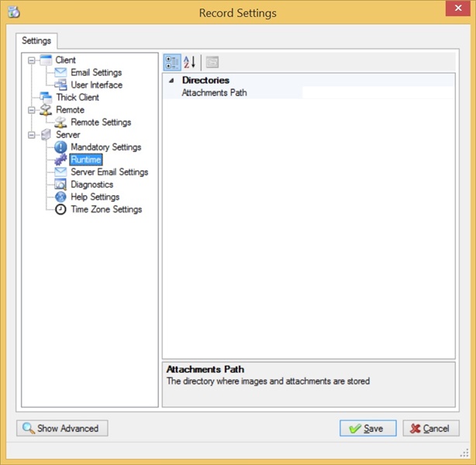Click the Attachments Path value field
The image size is (476, 465).
(x=378, y=92)
